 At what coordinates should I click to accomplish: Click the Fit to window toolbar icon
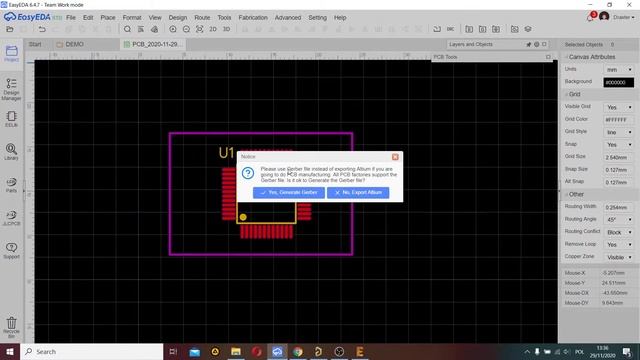(200, 29)
